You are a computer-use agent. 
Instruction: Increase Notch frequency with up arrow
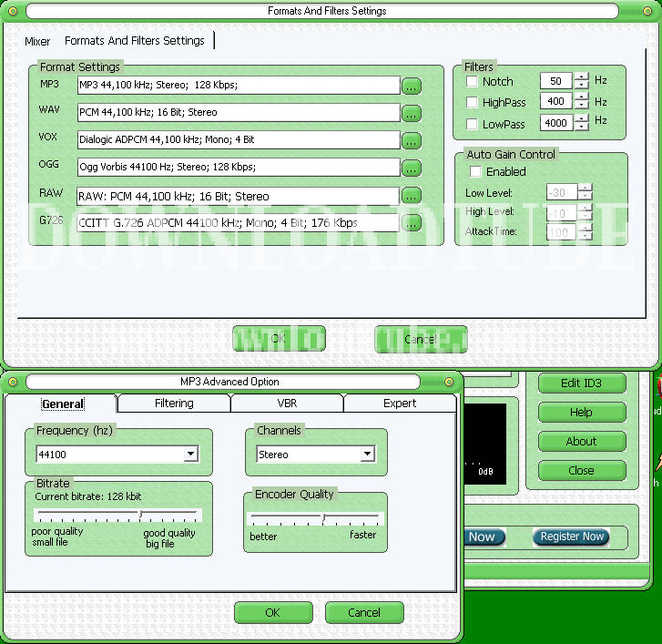[582, 77]
